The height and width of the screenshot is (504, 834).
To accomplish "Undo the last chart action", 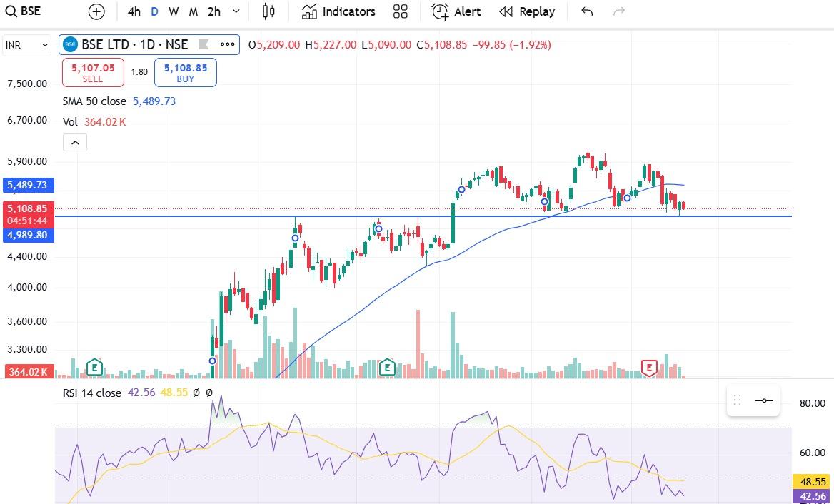I will point(587,11).
